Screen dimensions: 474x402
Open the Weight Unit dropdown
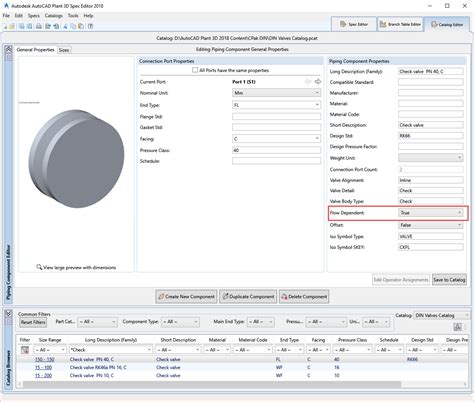[x=431, y=158]
